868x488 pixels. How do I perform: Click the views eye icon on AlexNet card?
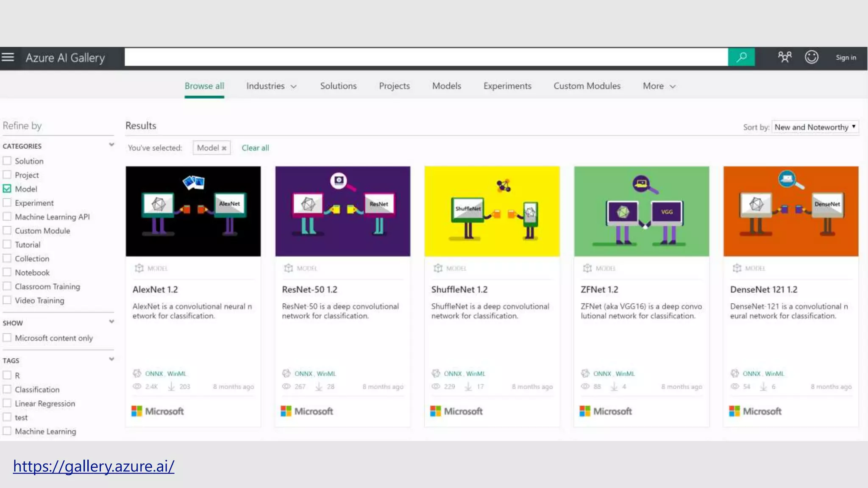137,386
